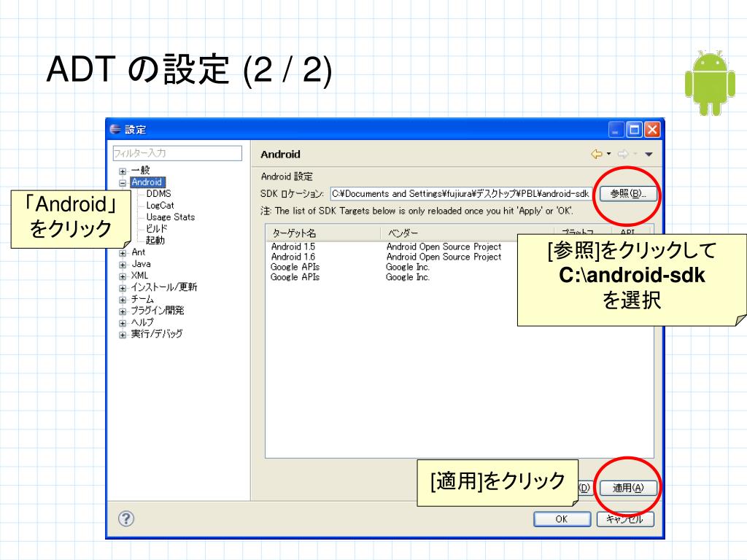
Task: Click the SDK ロケーション path field
Action: pos(461,194)
